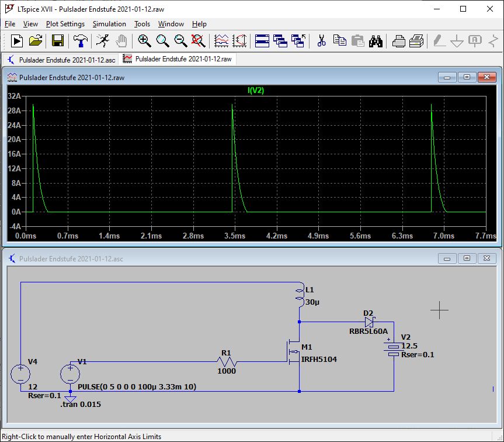Click the tile windows toolbar icon
Screen dimensions: 504x442
click(262, 41)
